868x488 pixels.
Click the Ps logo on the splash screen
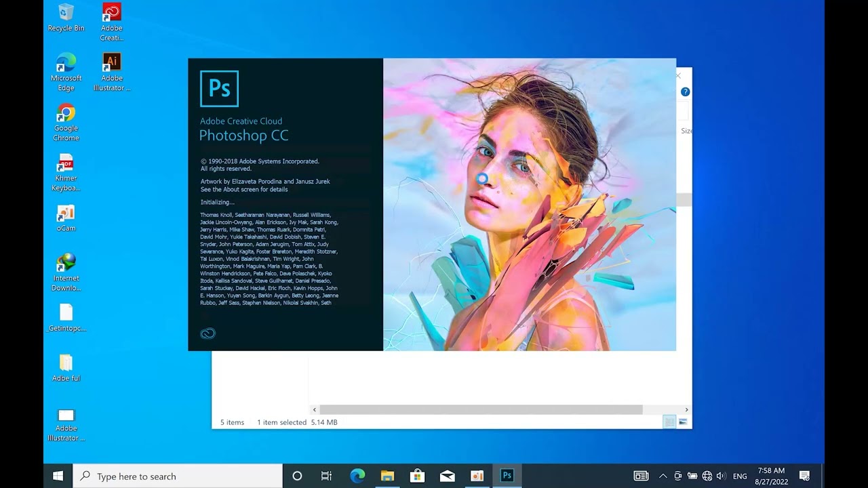tap(219, 89)
